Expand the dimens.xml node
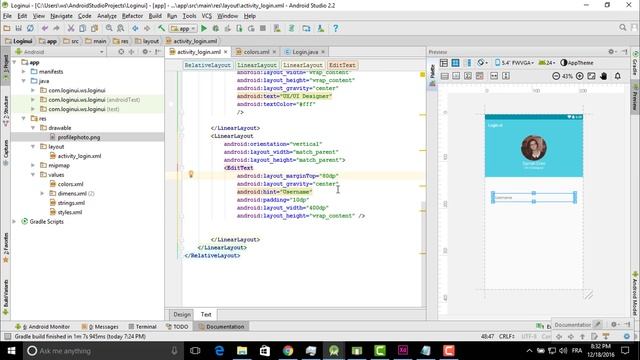This screenshot has height=360, width=640. pos(42,193)
